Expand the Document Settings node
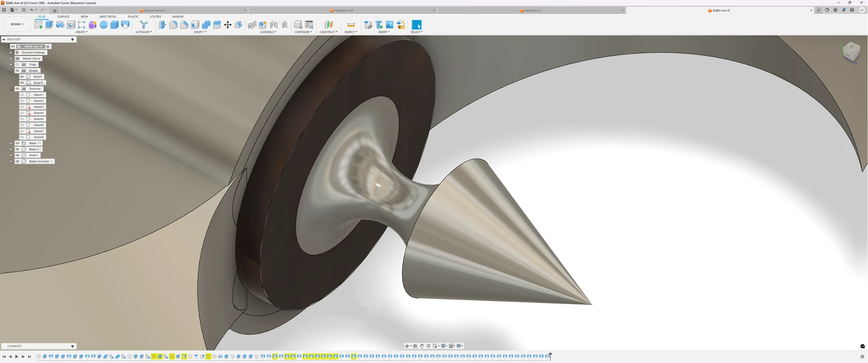Screen dimensions: 868x363 coord(11,52)
